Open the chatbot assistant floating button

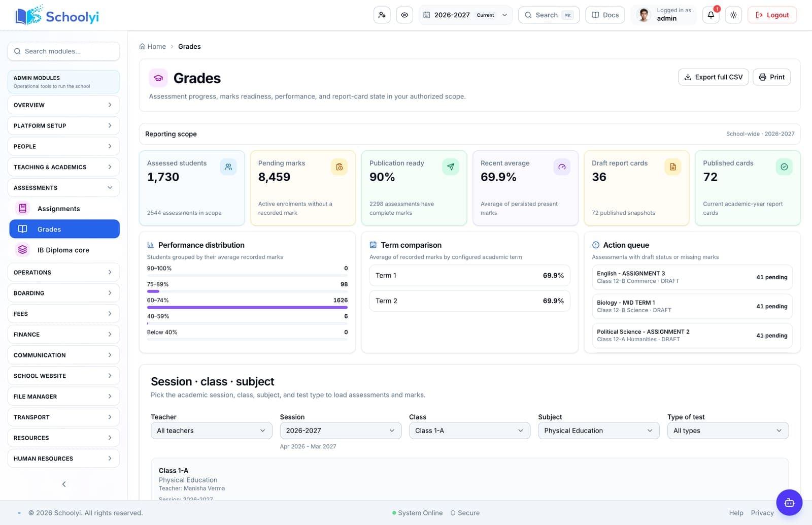pos(789,503)
